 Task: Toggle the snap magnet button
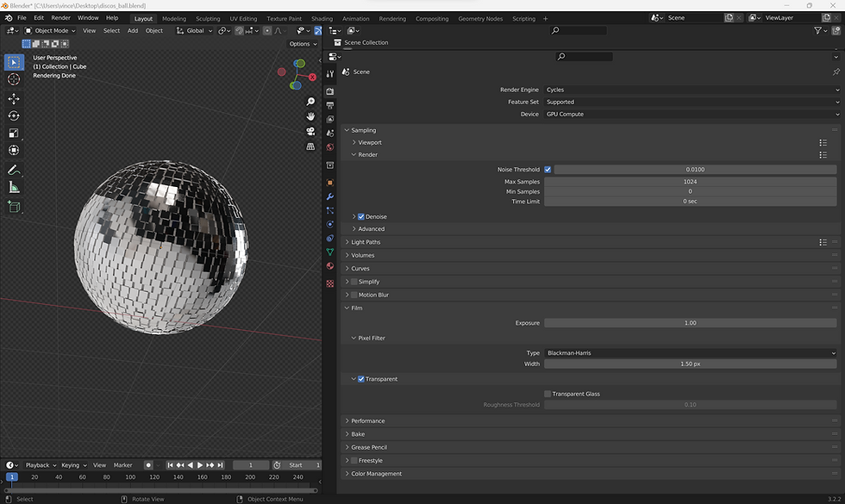tap(240, 31)
